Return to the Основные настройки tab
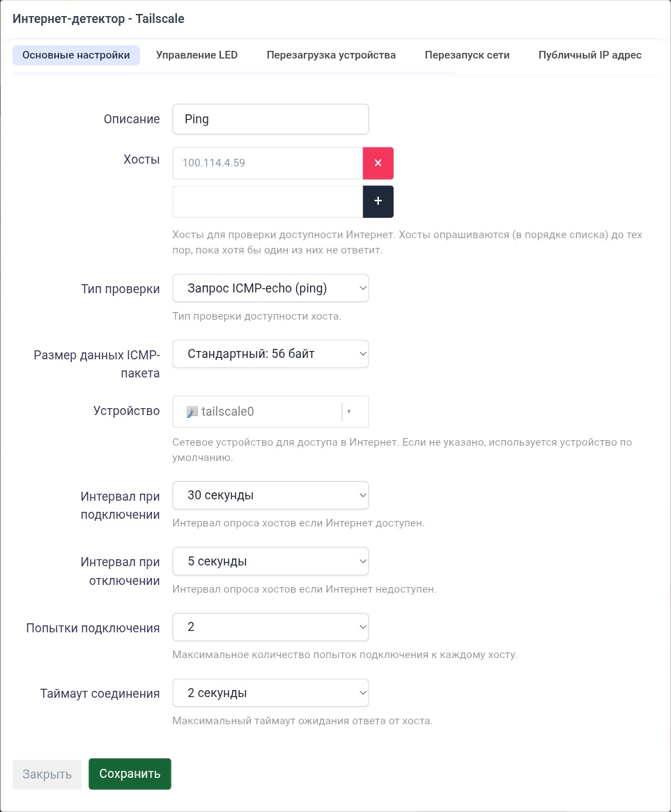This screenshot has height=812, width=671. click(76, 54)
